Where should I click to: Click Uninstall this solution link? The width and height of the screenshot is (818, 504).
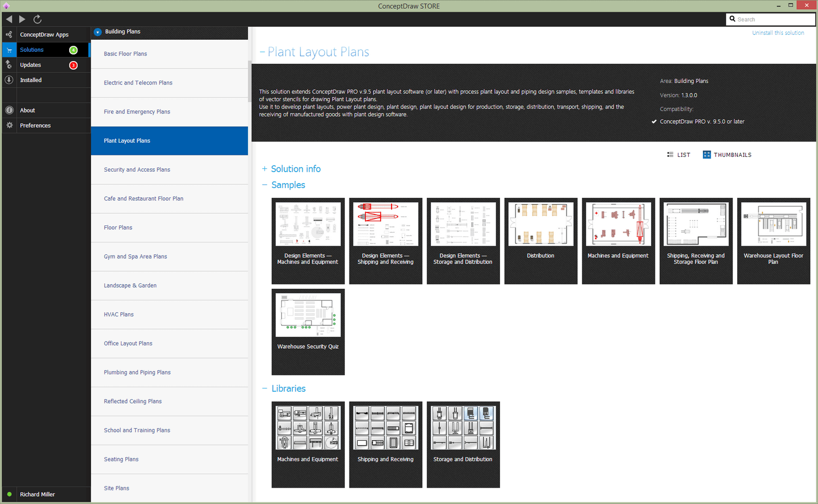(x=778, y=33)
